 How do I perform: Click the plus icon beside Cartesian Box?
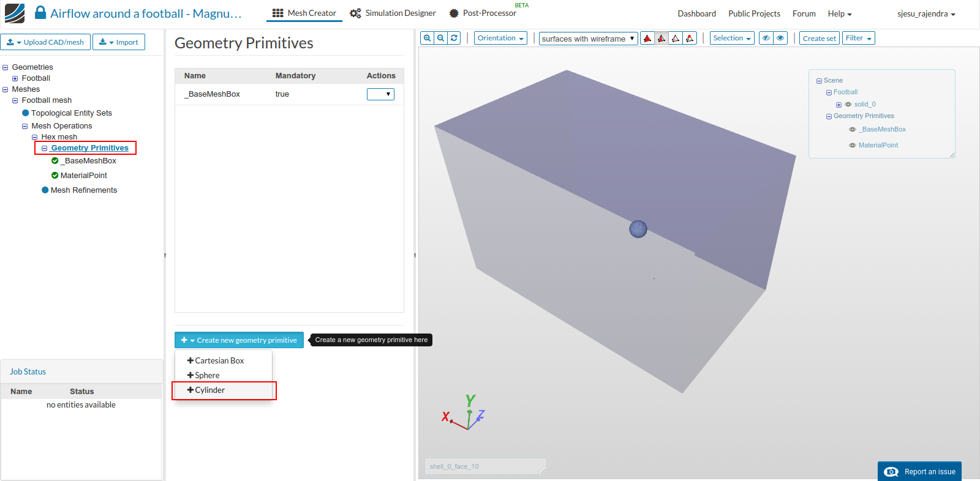pyautogui.click(x=190, y=360)
